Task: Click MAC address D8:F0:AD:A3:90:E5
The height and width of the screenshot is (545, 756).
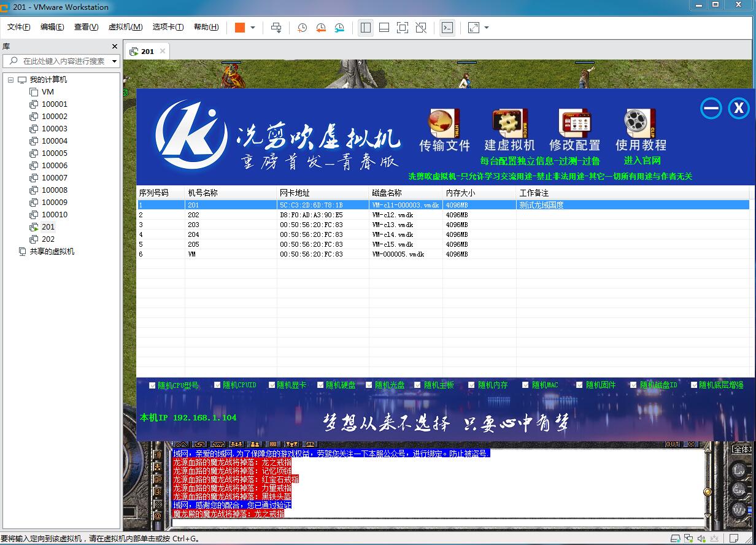Action: tap(311, 215)
